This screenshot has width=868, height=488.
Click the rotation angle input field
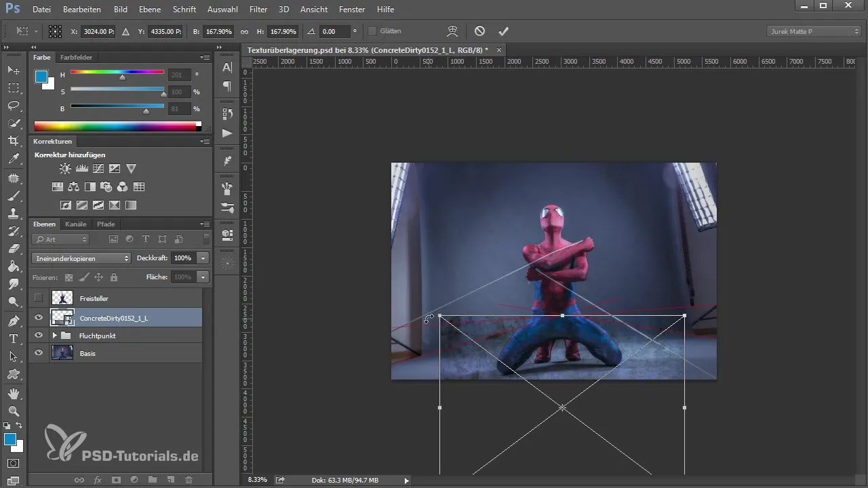point(335,31)
